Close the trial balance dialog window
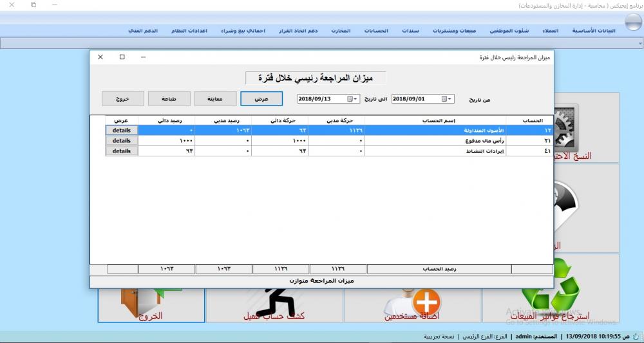This screenshot has width=644, height=343. point(100,57)
